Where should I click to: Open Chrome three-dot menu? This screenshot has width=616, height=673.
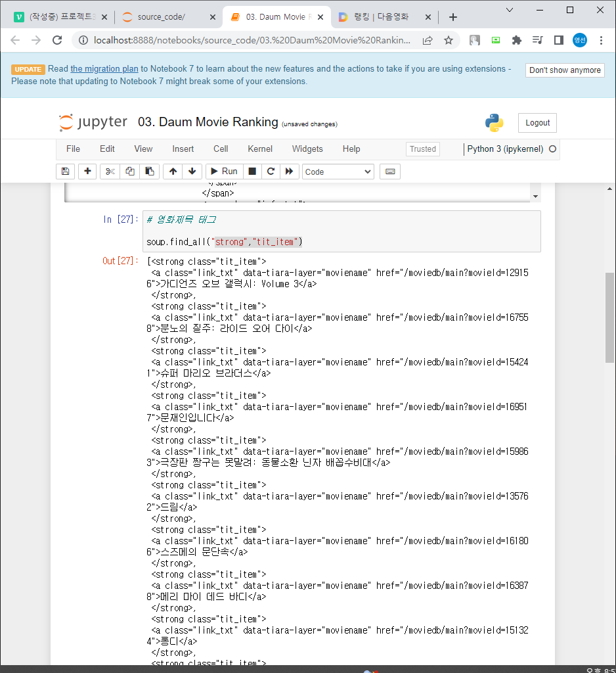pyautogui.click(x=601, y=40)
